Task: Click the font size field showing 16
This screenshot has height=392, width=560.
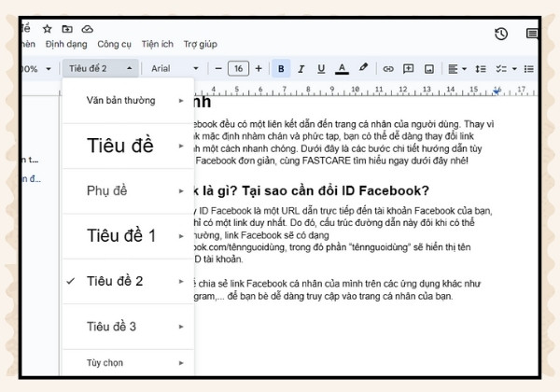Action: pyautogui.click(x=239, y=68)
